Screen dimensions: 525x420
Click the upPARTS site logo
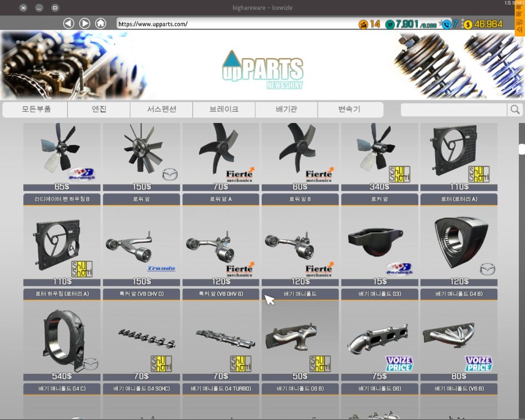pyautogui.click(x=263, y=70)
